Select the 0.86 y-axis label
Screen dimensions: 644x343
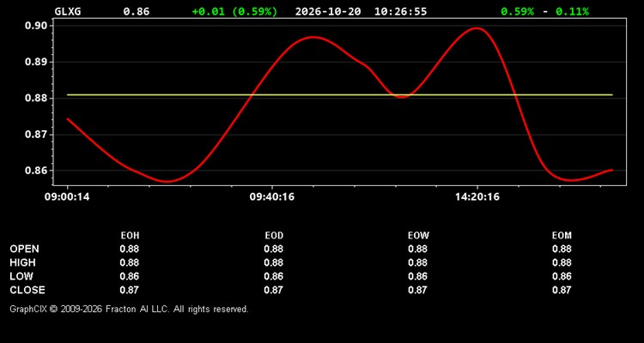click(x=37, y=171)
